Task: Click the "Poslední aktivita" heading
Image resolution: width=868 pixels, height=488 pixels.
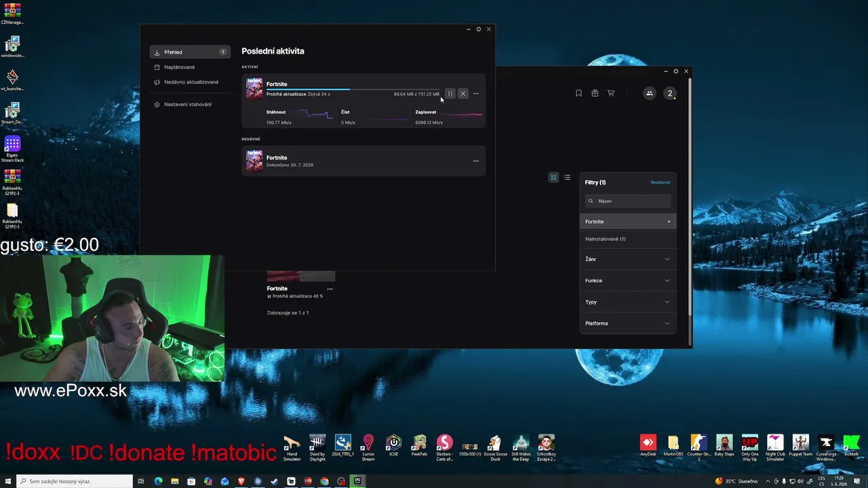Action: coord(273,51)
